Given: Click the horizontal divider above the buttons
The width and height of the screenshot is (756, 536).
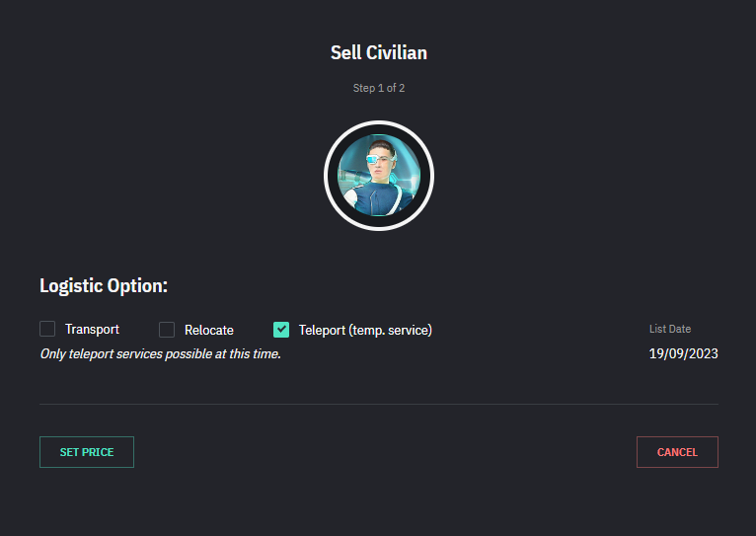Looking at the screenshot, I should tap(379, 404).
